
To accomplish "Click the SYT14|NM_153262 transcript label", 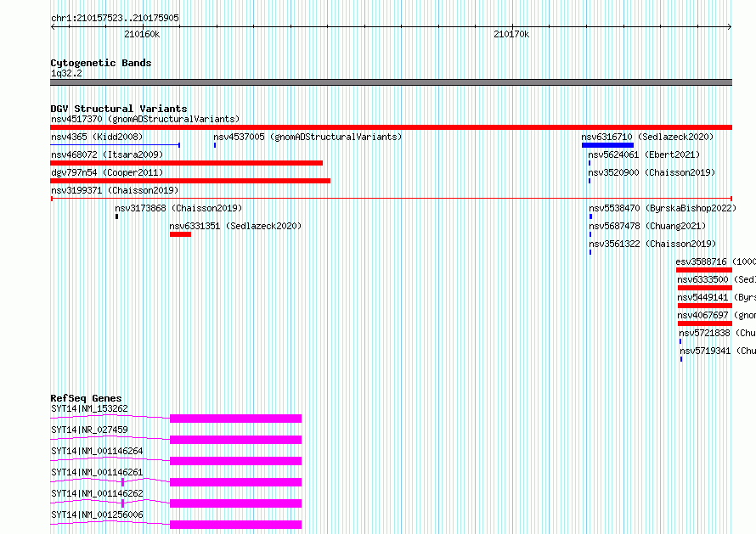I will 89,408.
